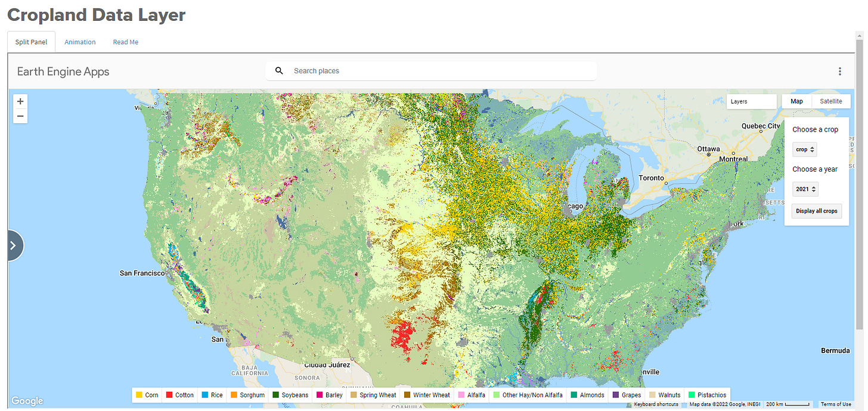Screen dimensions: 868x411
Task: Click the blue Rice legend swatch
Action: pos(204,395)
